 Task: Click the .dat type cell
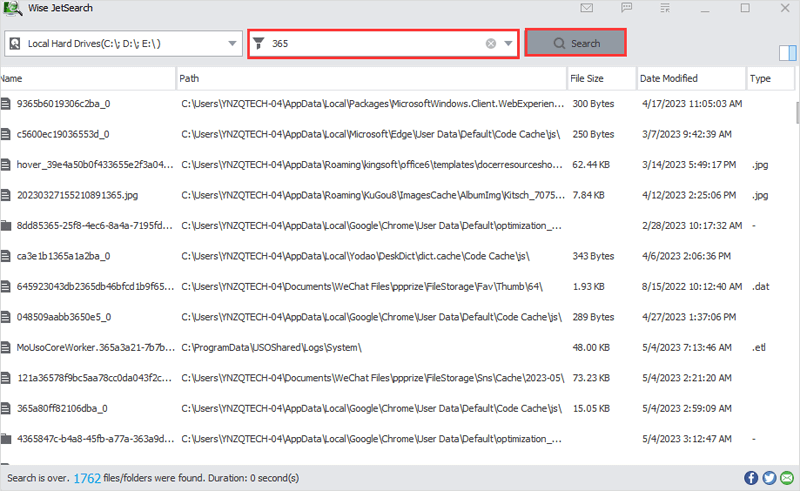click(x=760, y=286)
